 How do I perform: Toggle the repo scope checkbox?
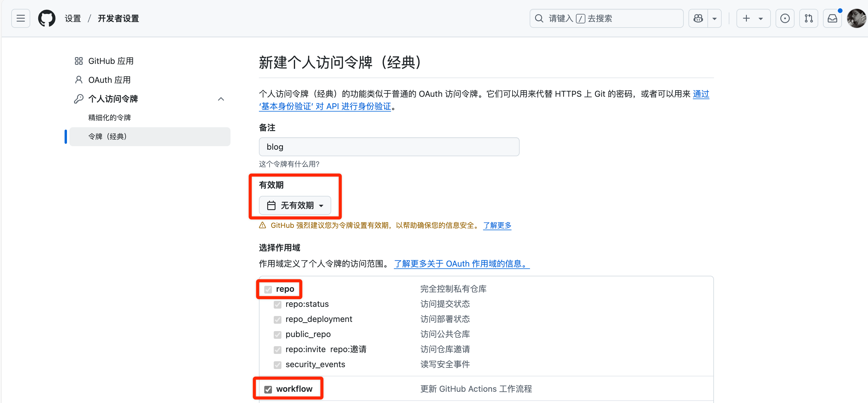point(268,289)
